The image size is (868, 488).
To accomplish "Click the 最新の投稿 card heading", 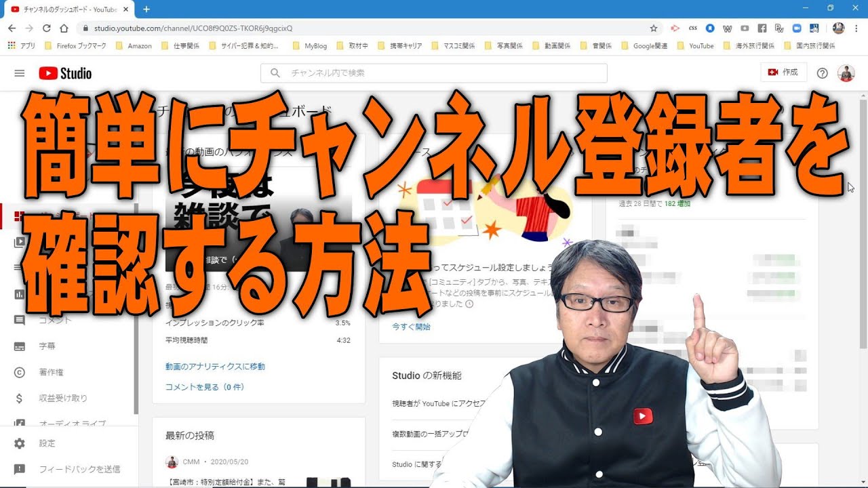I will pos(190,435).
